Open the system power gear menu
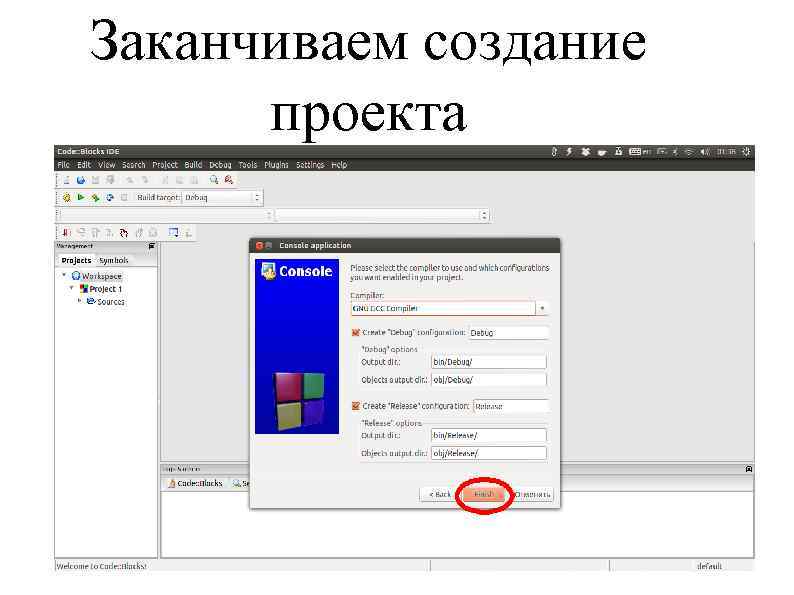Screen dimensions: 794x595 (x=746, y=151)
